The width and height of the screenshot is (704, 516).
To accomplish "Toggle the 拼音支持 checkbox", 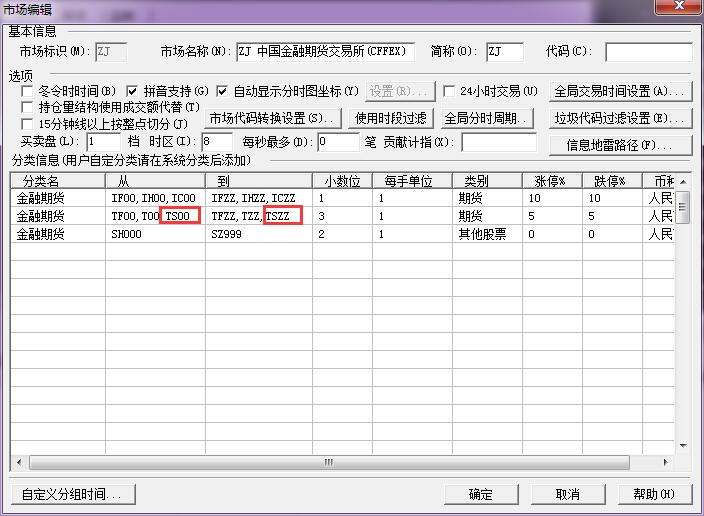I will click(133, 92).
